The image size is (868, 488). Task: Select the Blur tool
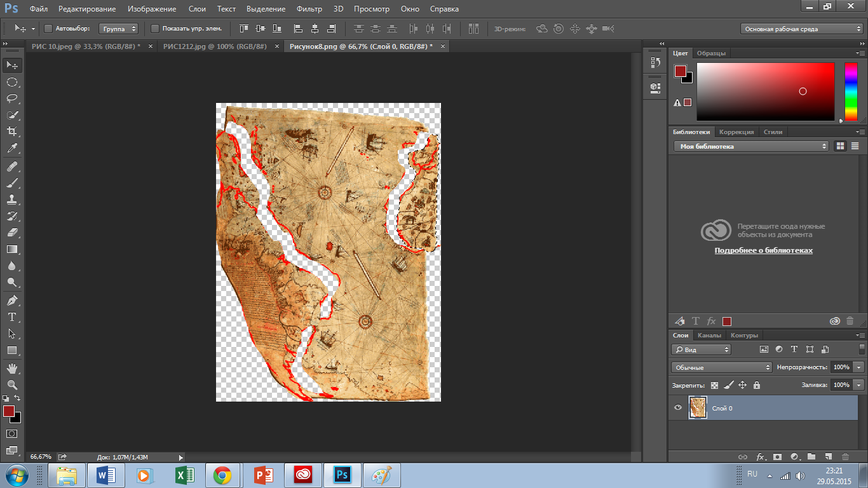(x=12, y=266)
